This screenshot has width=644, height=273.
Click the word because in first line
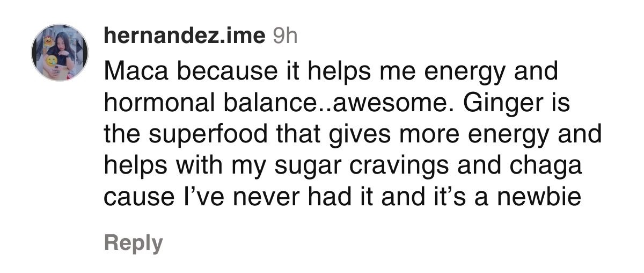pyautogui.click(x=211, y=71)
